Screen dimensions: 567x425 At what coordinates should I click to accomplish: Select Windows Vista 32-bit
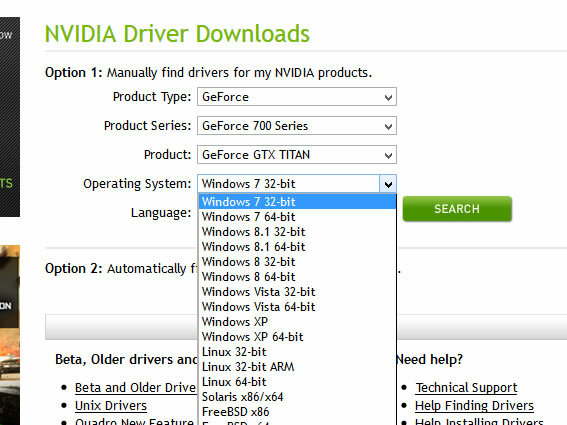pyautogui.click(x=297, y=292)
